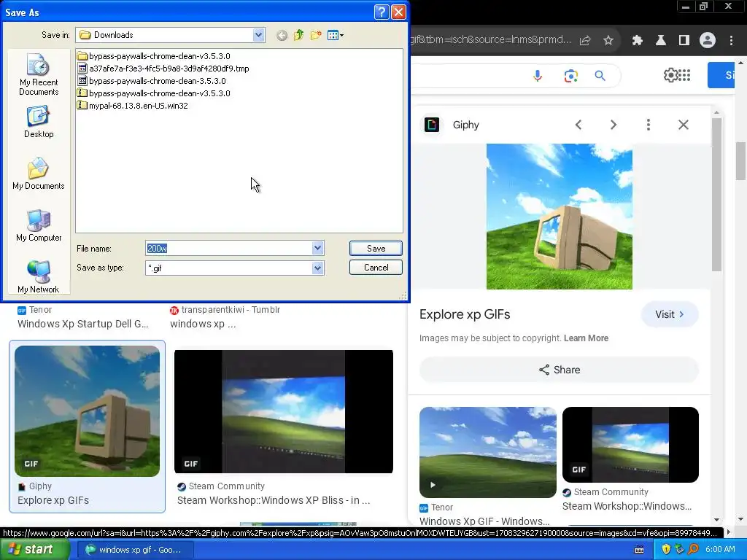The width and height of the screenshot is (747, 560).
Task: Open Google quick settings gear
Action: tap(670, 75)
